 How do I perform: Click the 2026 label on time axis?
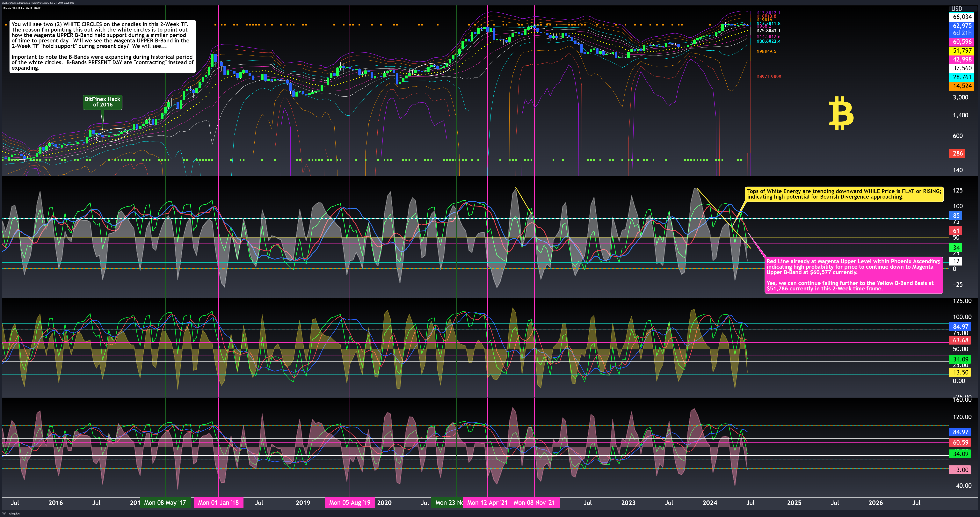click(875, 503)
